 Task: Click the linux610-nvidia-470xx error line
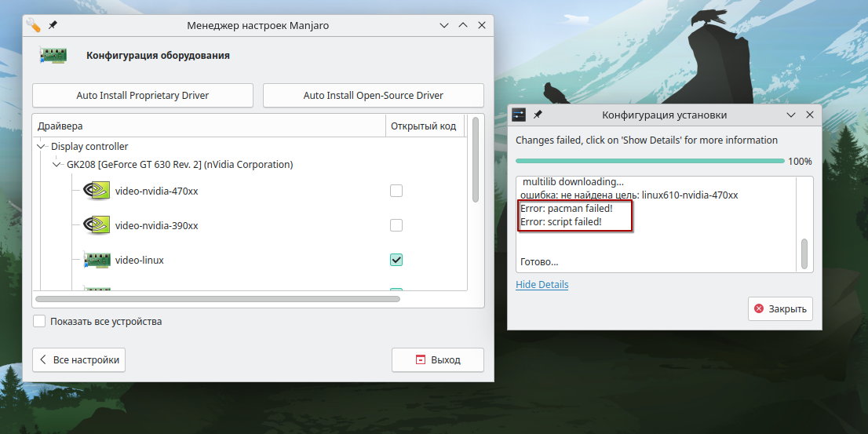coord(629,195)
